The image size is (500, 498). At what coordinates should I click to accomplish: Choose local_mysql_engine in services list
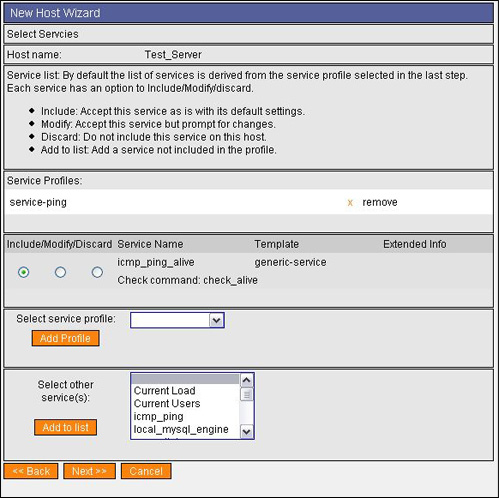pos(181,429)
